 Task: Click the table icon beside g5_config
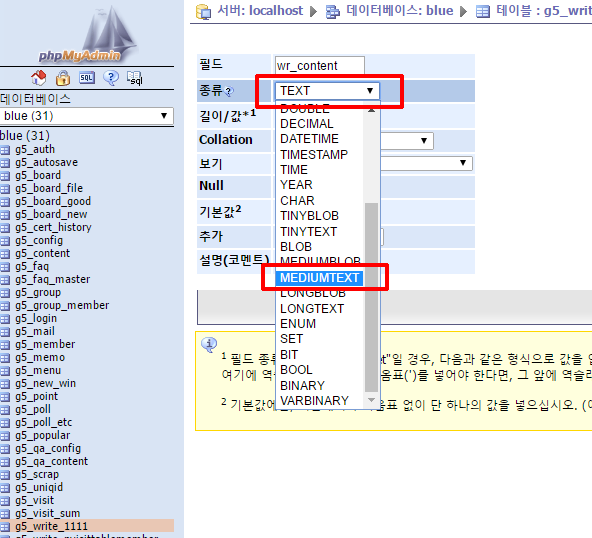[x=5, y=241]
